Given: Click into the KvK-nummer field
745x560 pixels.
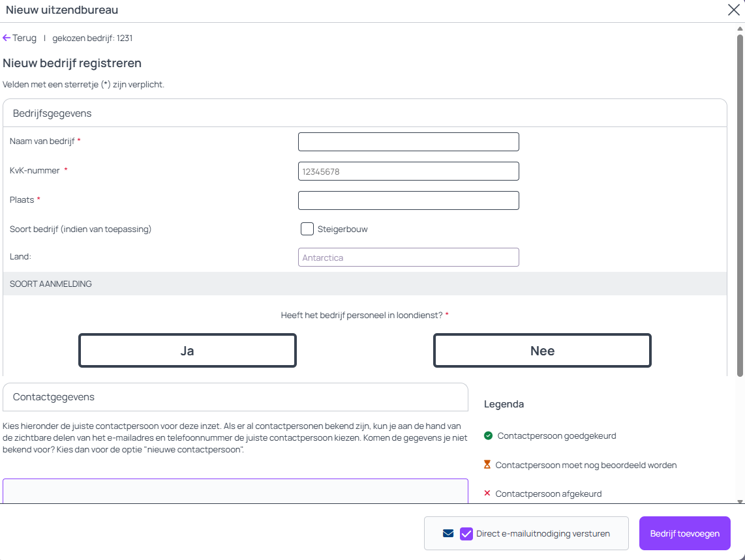Looking at the screenshot, I should [x=408, y=171].
